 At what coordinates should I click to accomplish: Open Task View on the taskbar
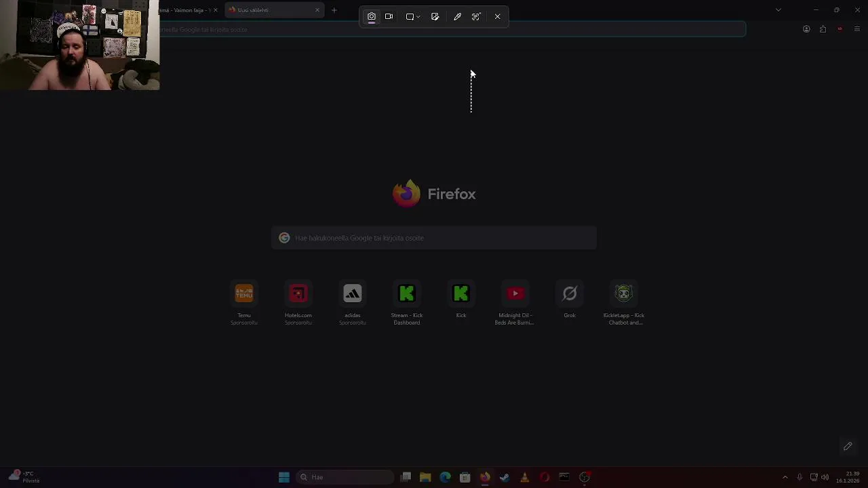click(406, 477)
